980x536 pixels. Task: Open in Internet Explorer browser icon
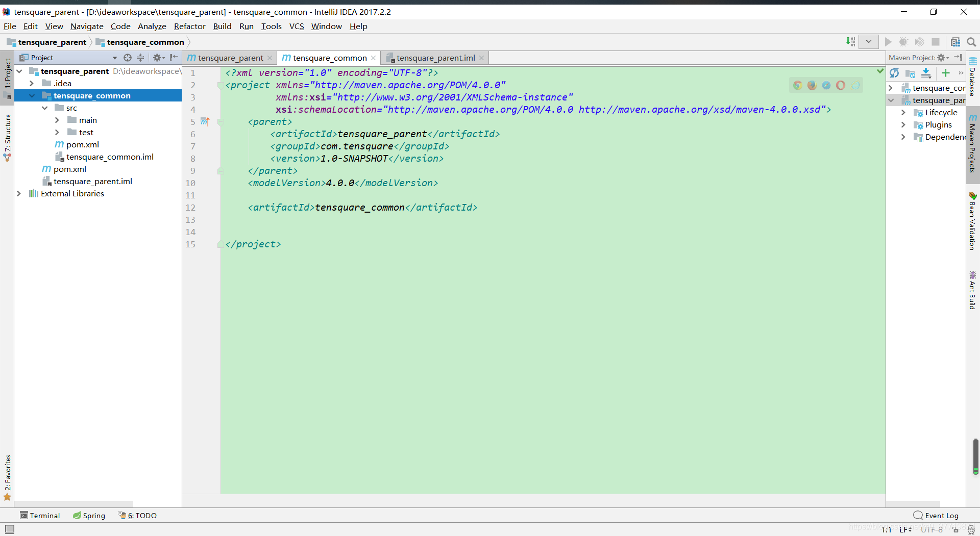point(855,85)
